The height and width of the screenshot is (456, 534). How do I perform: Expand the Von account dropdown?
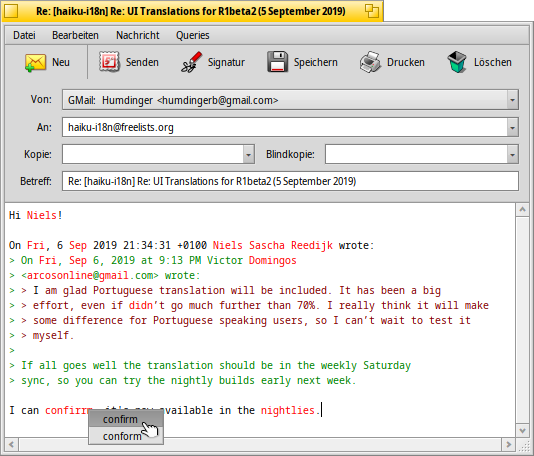point(512,100)
